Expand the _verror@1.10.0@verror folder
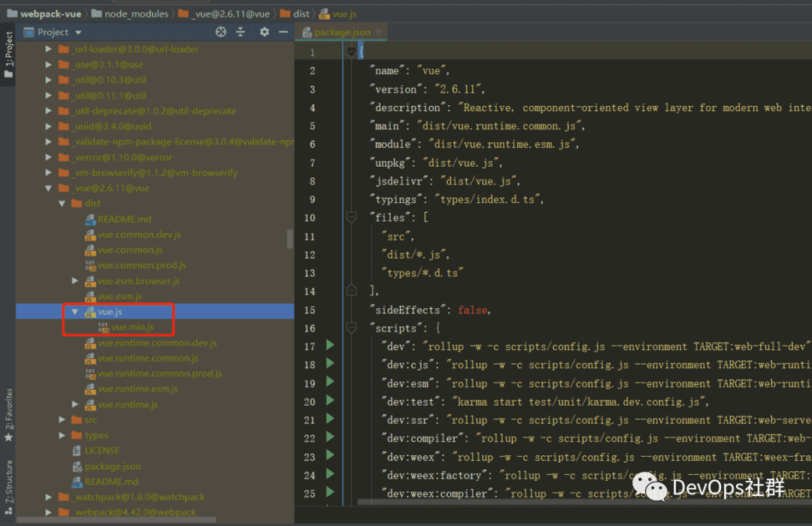Viewport: 812px width, 526px height. point(48,157)
